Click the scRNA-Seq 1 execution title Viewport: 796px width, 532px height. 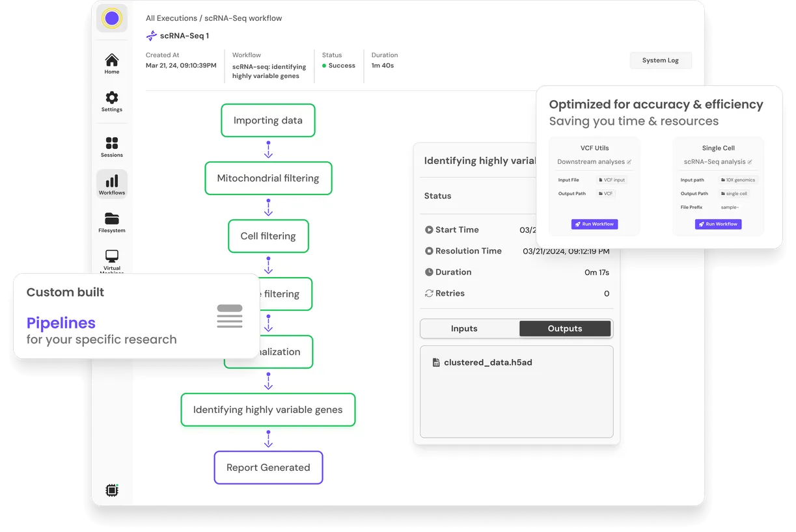(x=184, y=36)
